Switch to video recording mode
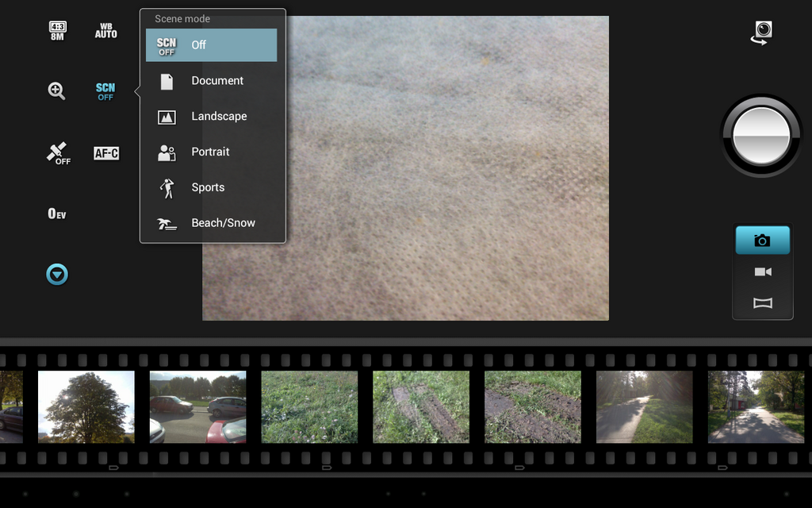This screenshot has width=812, height=508. click(x=762, y=272)
